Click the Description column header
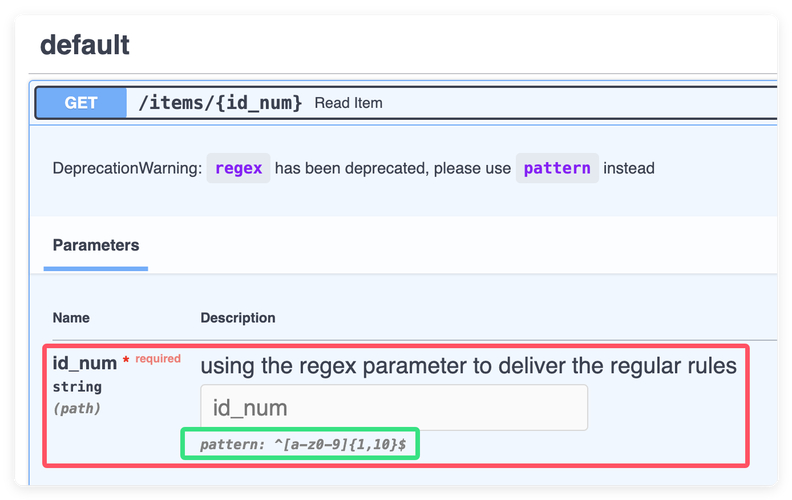792x500 pixels. [238, 318]
